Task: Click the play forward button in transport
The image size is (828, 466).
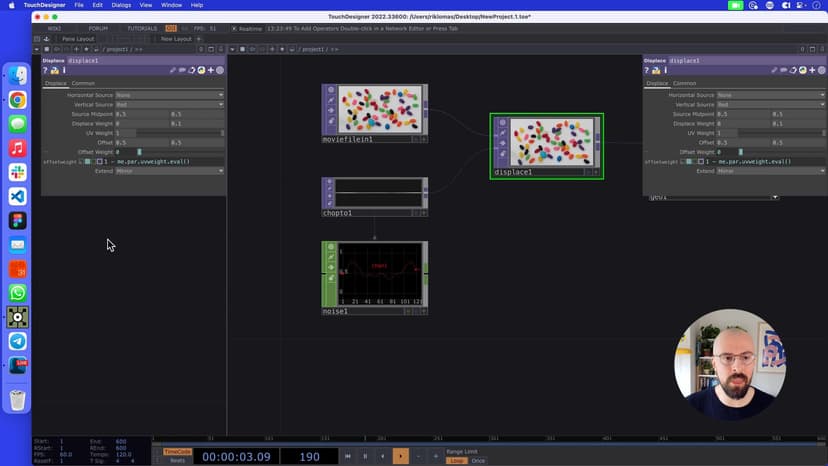Action: coord(400,456)
